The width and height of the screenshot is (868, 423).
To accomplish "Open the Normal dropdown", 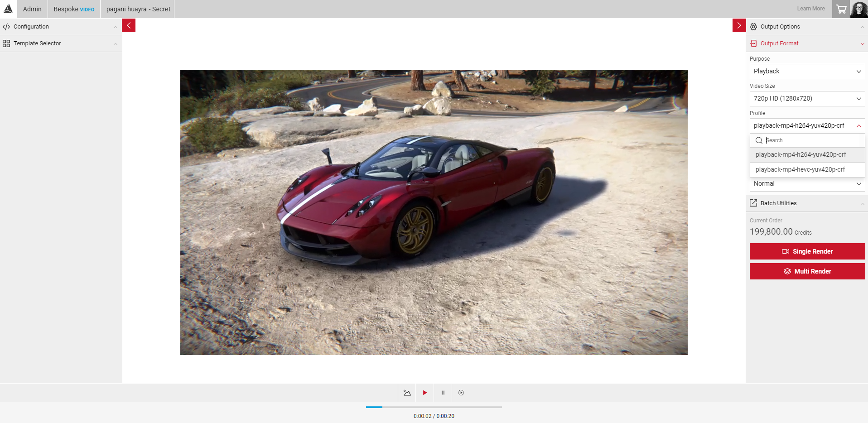I will click(807, 184).
